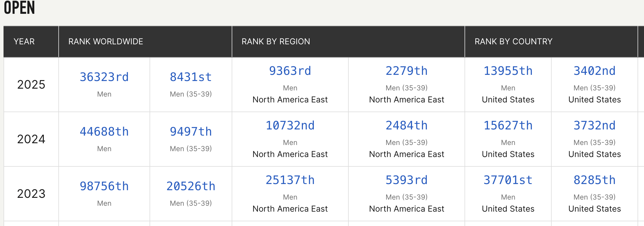Click the 9497th Men (35-39) rank

point(191,132)
